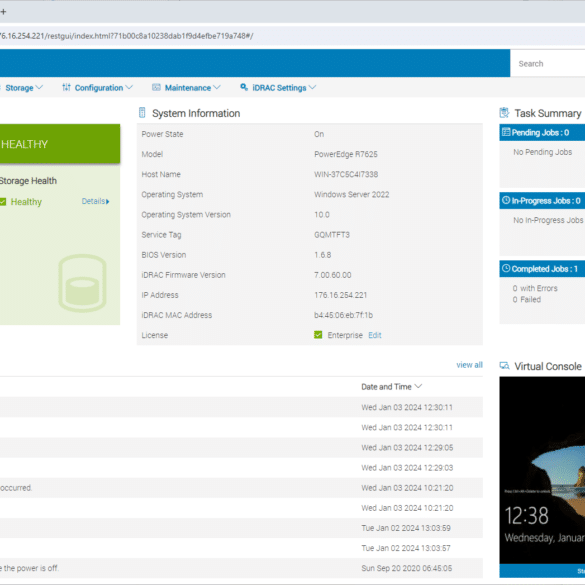Click the Completed Jobs : 1 header
Screen dimensions: 585x585
coord(542,269)
